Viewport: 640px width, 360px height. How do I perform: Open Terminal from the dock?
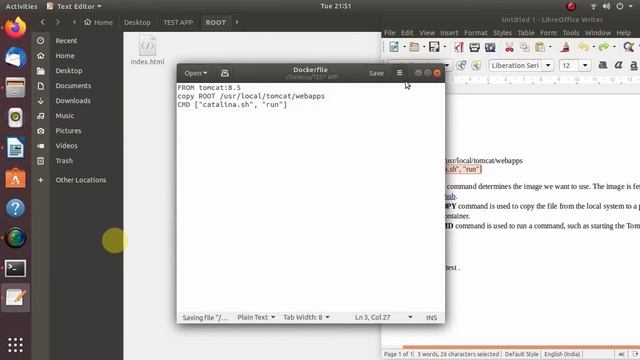click(16, 268)
